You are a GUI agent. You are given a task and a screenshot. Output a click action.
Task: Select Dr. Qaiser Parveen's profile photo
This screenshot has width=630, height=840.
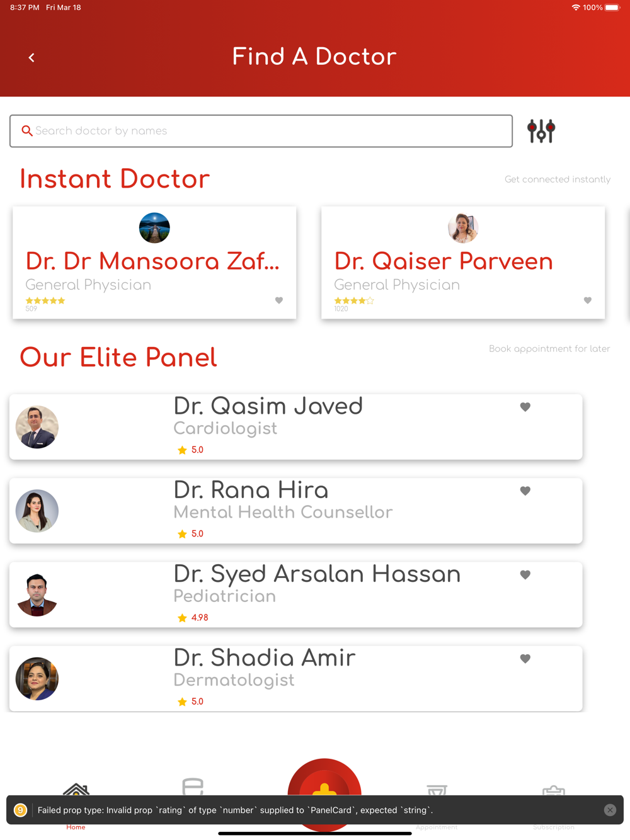[x=463, y=228]
